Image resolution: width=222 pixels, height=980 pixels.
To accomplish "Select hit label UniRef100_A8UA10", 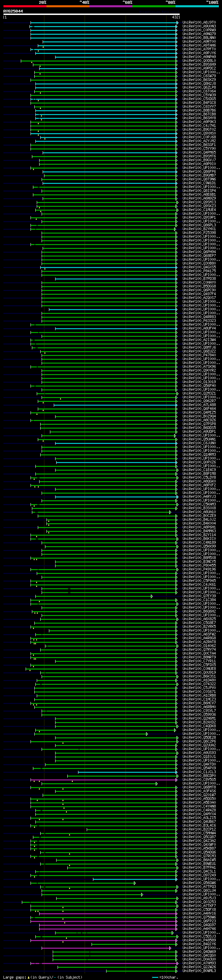I will 199,512.
